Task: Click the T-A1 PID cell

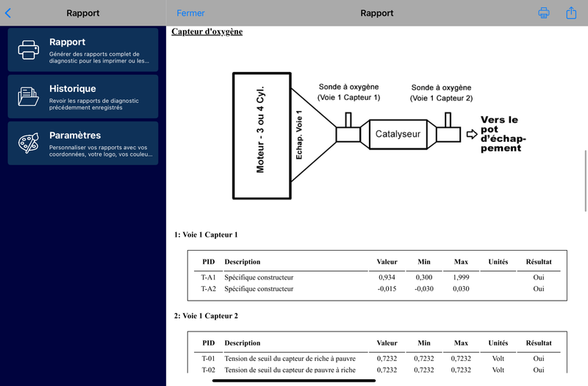Action: (209, 278)
